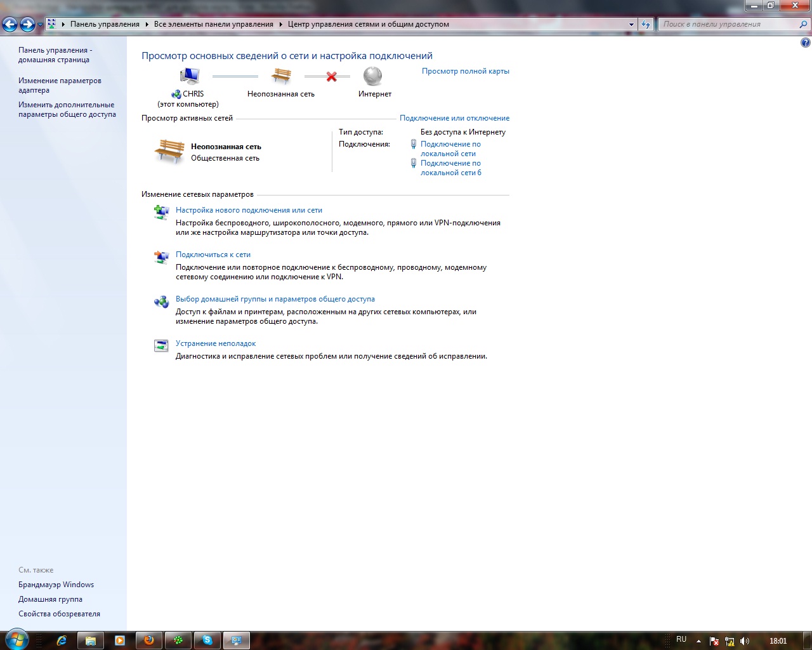Screen dimensions: 812x650
Task: Open 'Свойства обозревателя' link
Action: tap(59, 614)
